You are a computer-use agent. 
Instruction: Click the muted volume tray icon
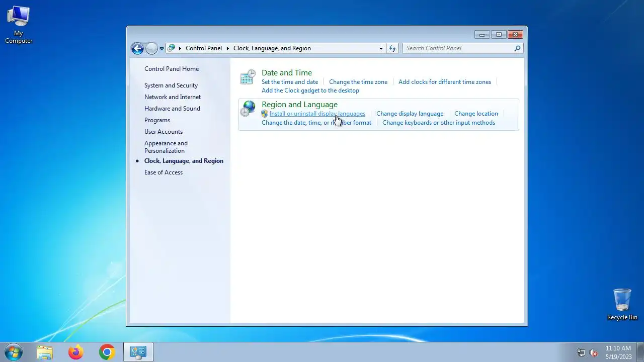[594, 352]
